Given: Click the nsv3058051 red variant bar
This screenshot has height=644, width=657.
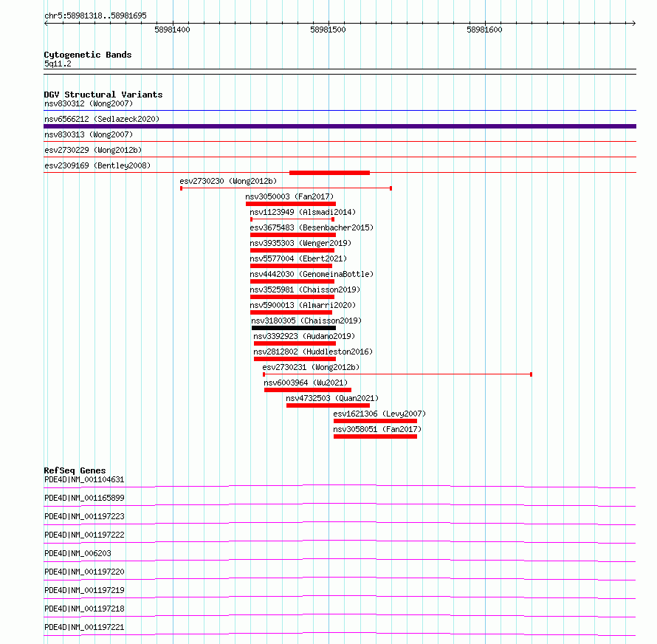Looking at the screenshot, I should pos(376,436).
